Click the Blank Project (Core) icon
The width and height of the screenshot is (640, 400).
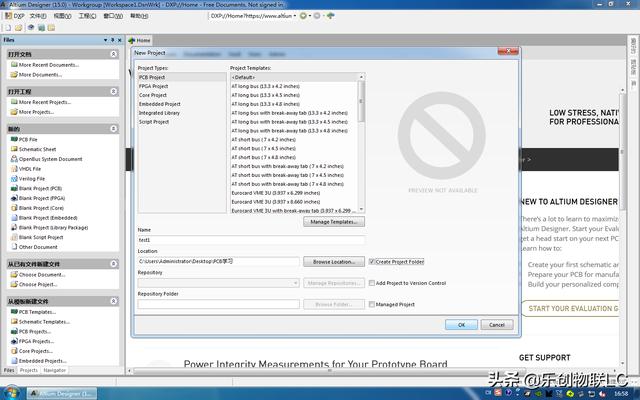tap(14, 208)
